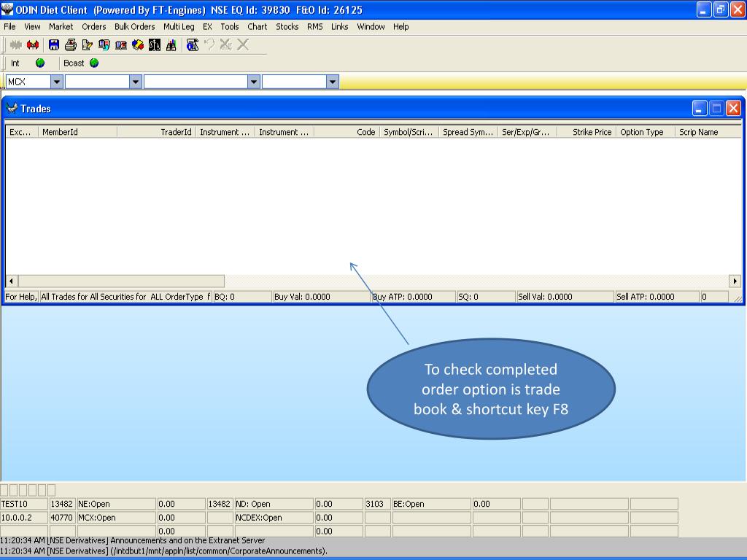Click the ODIN Diet Client title bar icon

[7, 9]
